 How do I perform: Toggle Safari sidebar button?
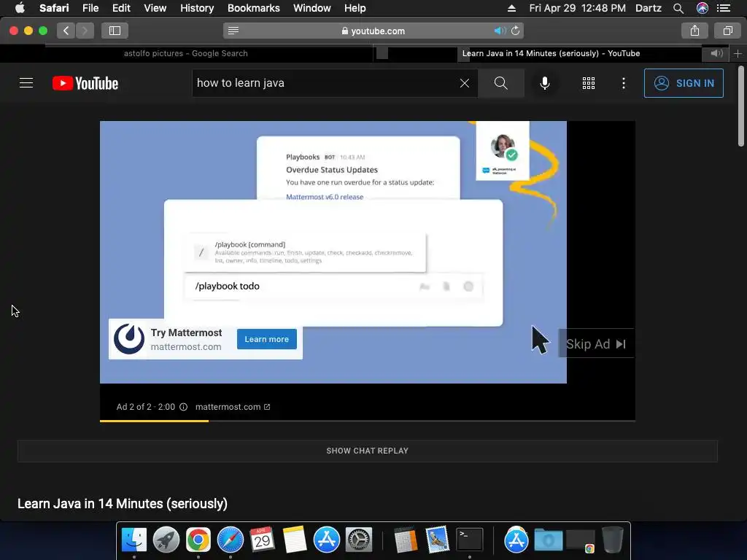[115, 31]
